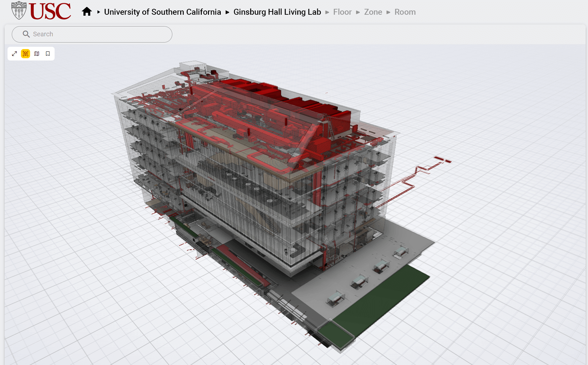Image resolution: width=588 pixels, height=365 pixels.
Task: Open the Floor breadcrumb level
Action: coord(342,12)
